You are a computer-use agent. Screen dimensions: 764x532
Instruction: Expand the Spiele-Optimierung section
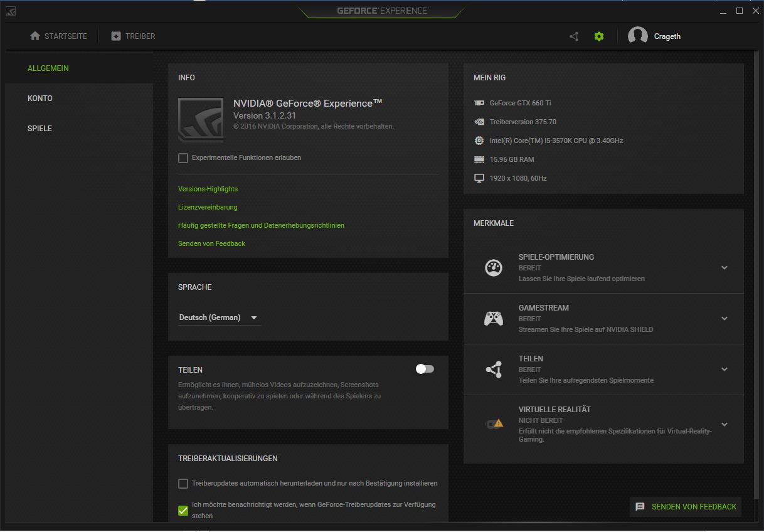(724, 267)
